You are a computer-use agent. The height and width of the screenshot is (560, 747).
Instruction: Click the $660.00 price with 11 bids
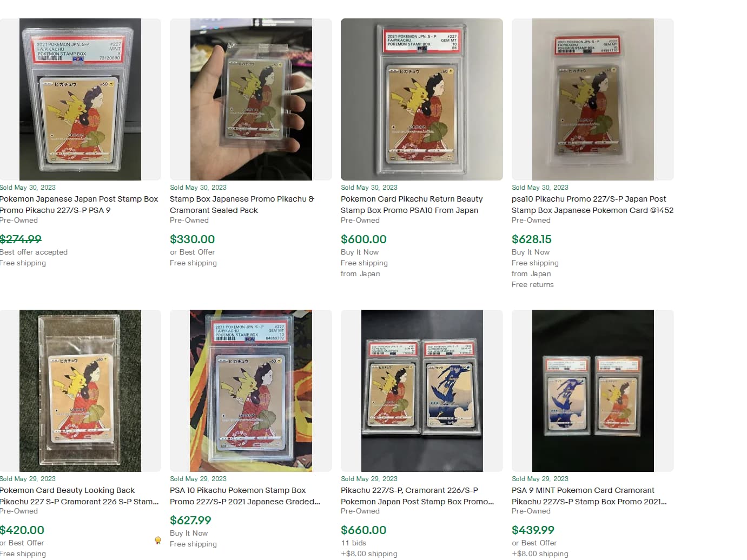[x=363, y=530]
